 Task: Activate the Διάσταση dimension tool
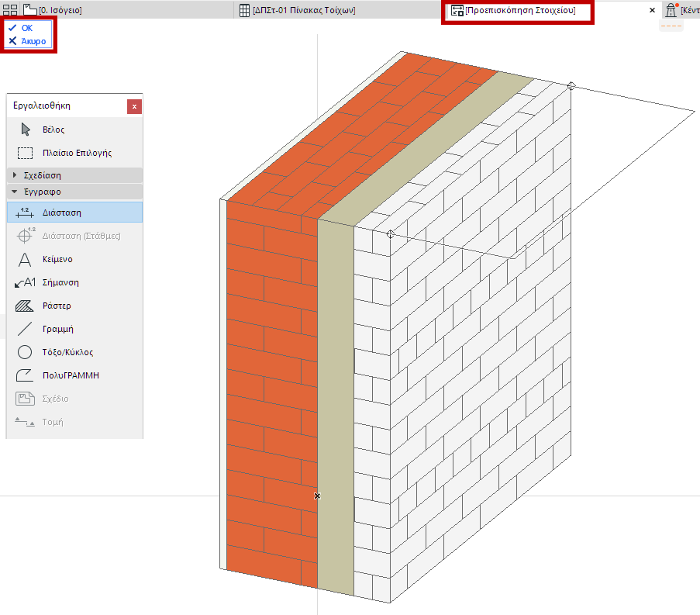pyautogui.click(x=74, y=212)
